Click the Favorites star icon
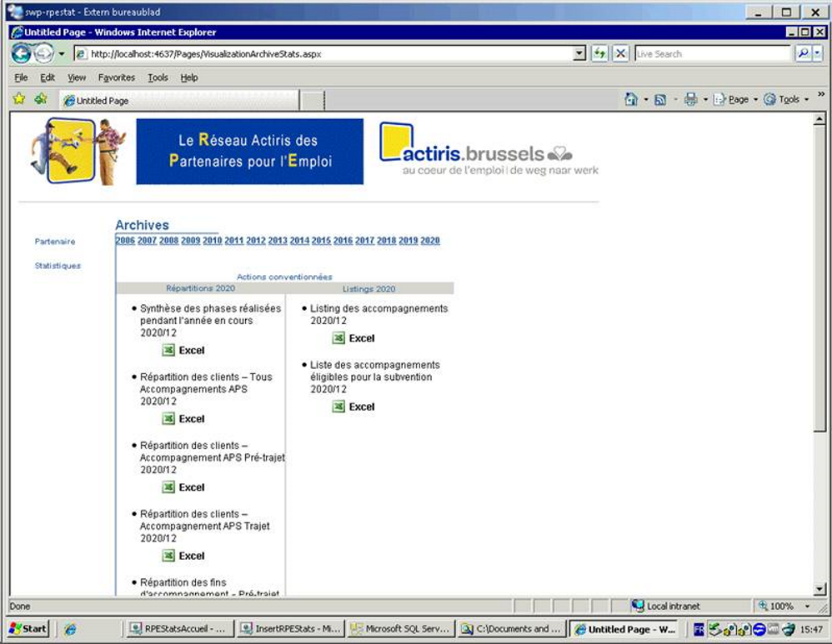 click(19, 99)
